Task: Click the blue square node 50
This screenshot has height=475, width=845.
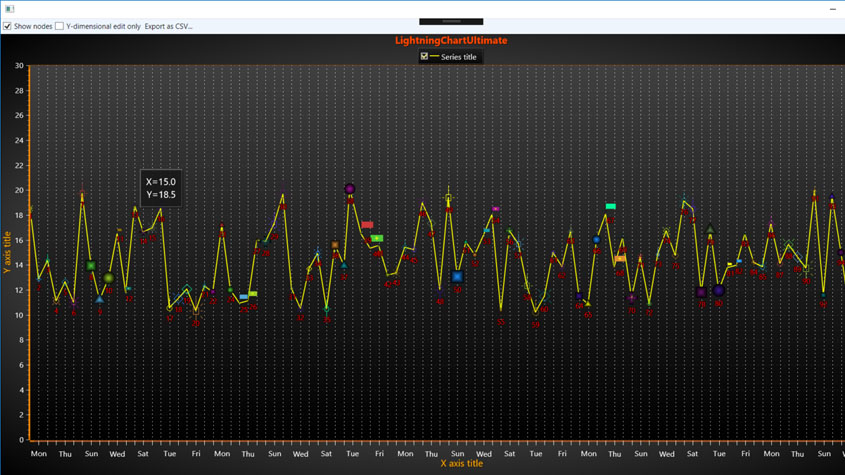Action: click(x=457, y=277)
